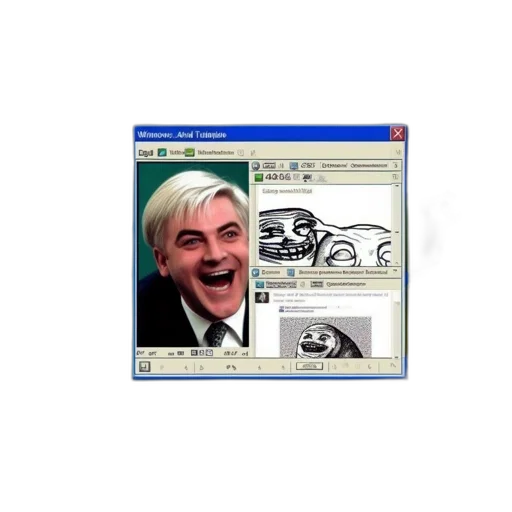Click the outlined button in the bottom toolbar

[309, 366]
